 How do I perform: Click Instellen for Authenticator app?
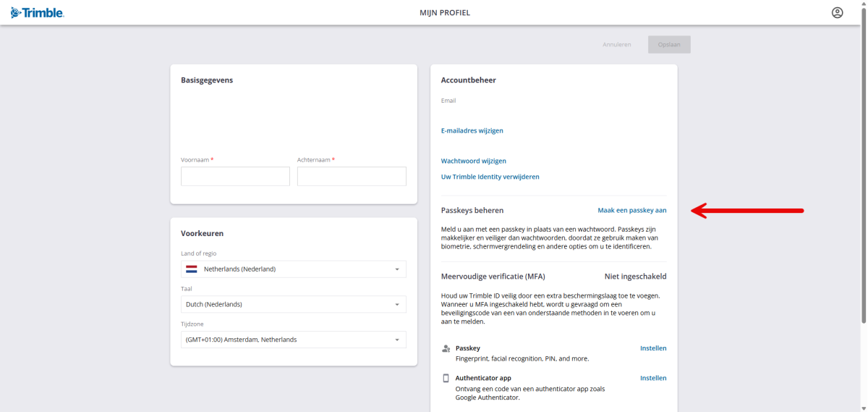pyautogui.click(x=652, y=378)
